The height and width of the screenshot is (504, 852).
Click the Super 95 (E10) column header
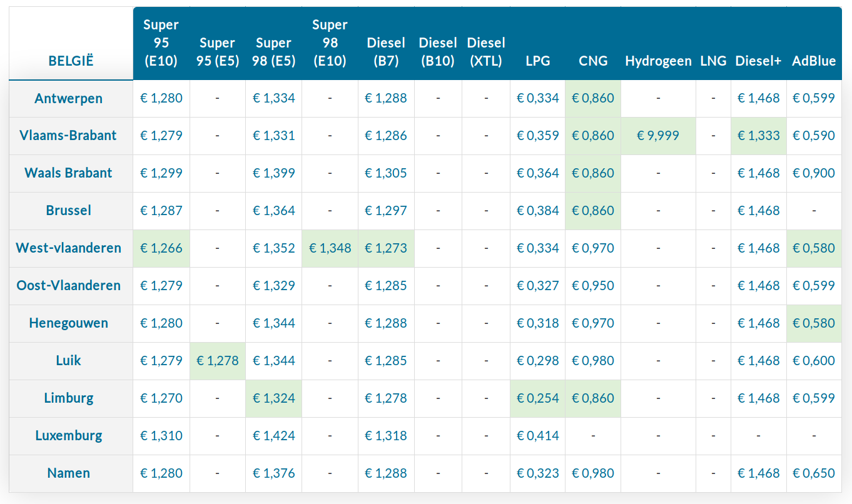pos(161,43)
